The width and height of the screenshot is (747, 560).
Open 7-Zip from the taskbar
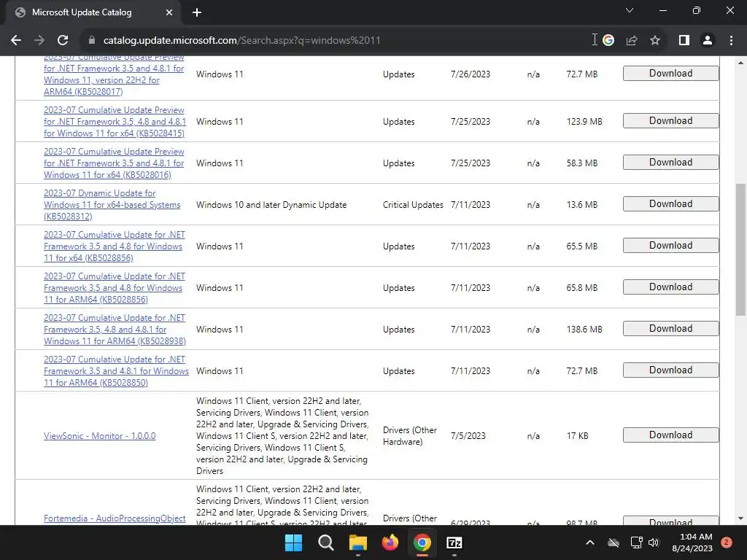(454, 542)
